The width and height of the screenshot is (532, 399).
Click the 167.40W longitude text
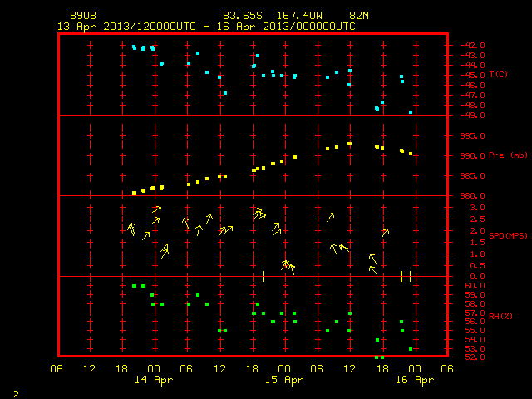click(299, 16)
